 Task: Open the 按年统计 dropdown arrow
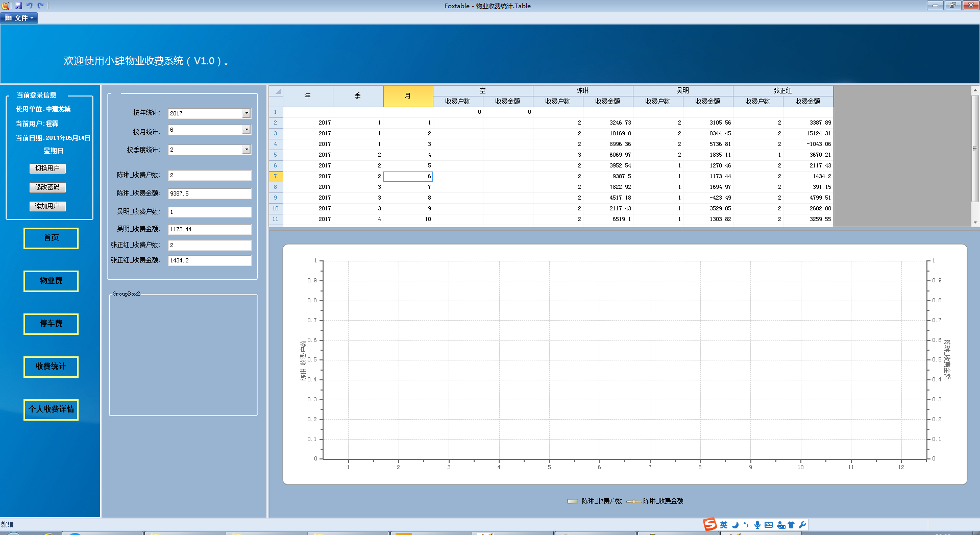click(247, 113)
